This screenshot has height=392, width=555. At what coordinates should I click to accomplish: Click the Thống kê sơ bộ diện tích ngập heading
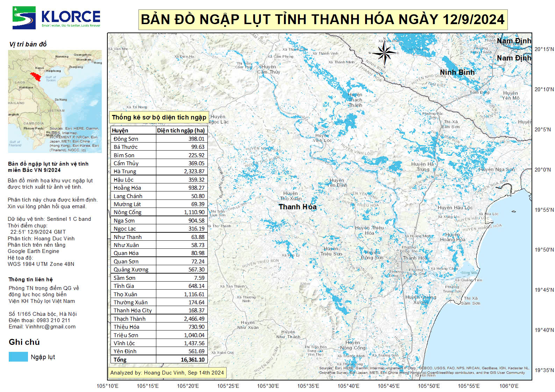[x=159, y=117]
